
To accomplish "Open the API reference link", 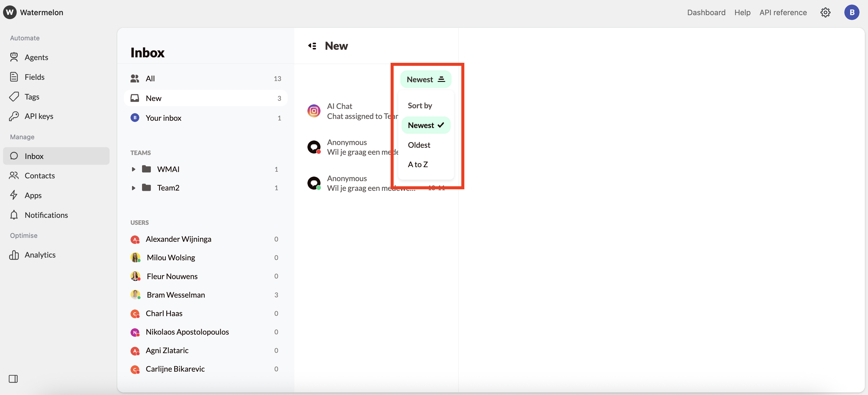I will (x=783, y=12).
